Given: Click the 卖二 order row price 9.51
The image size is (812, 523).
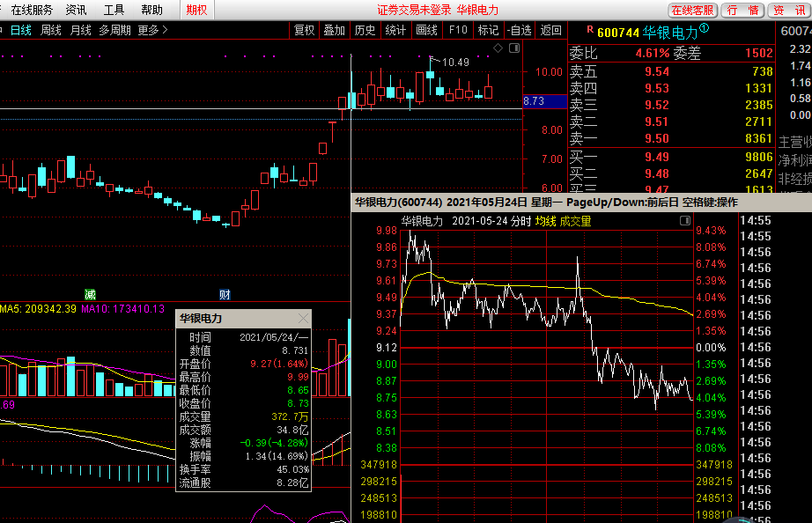Looking at the screenshot, I should [657, 122].
